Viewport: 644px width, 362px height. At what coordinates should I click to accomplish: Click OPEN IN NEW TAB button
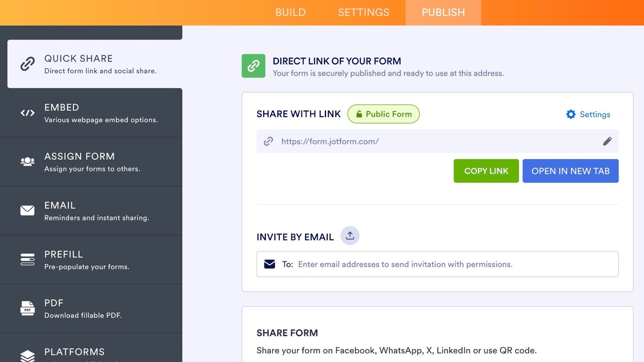[x=570, y=171]
